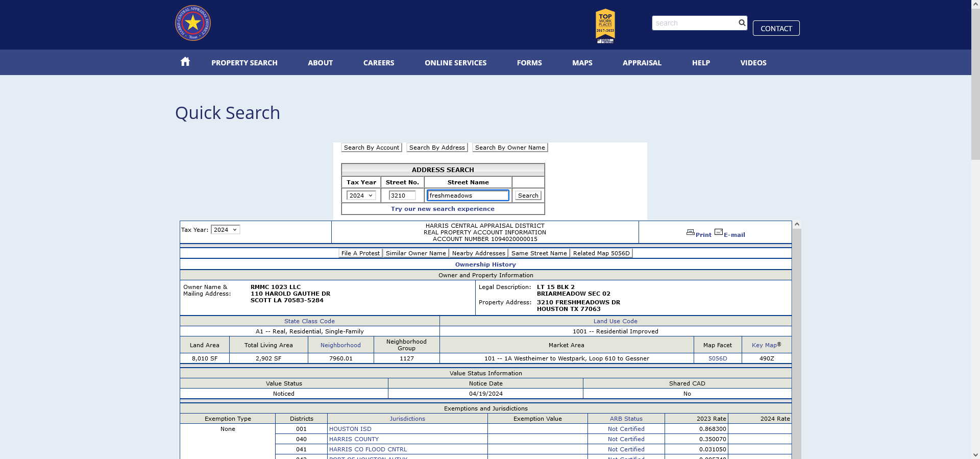Open ONLINE SERVICES menu
The height and width of the screenshot is (459, 980).
(x=455, y=63)
